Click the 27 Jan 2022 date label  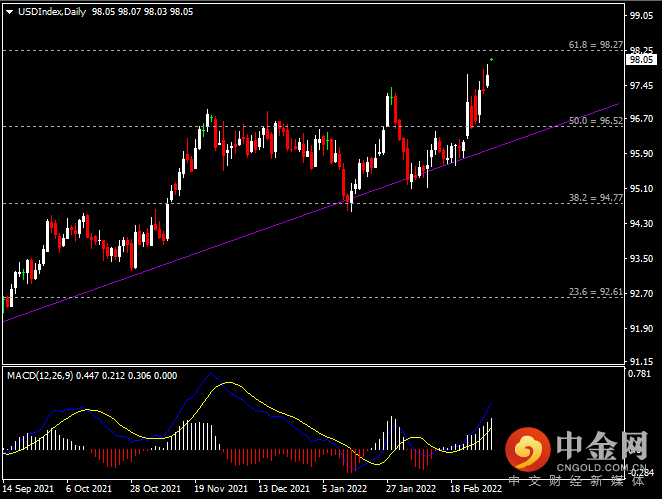click(x=411, y=488)
